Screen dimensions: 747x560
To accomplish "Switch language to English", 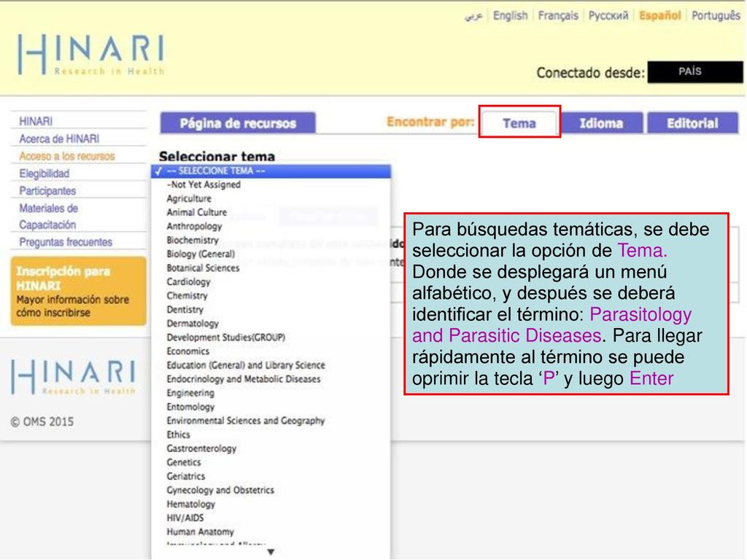I will point(510,16).
